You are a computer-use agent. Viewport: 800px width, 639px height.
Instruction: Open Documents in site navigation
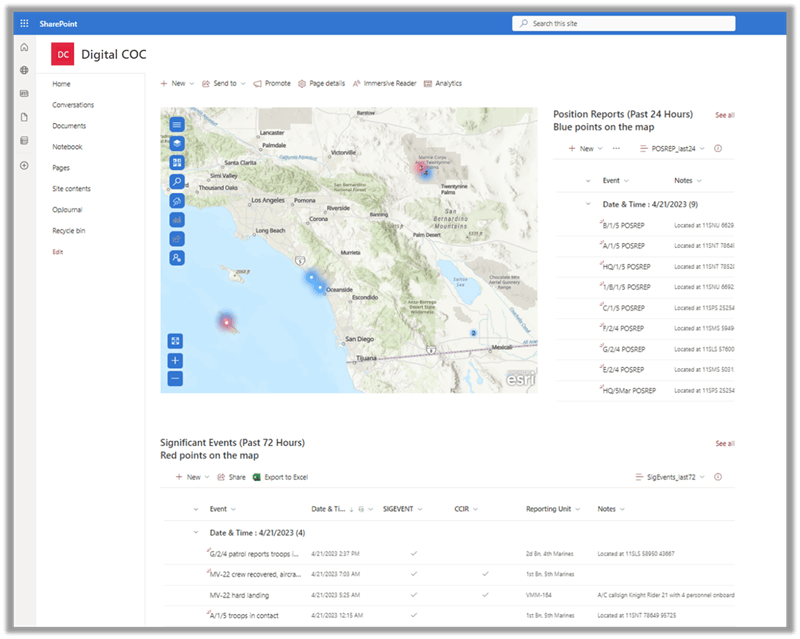coord(69,126)
